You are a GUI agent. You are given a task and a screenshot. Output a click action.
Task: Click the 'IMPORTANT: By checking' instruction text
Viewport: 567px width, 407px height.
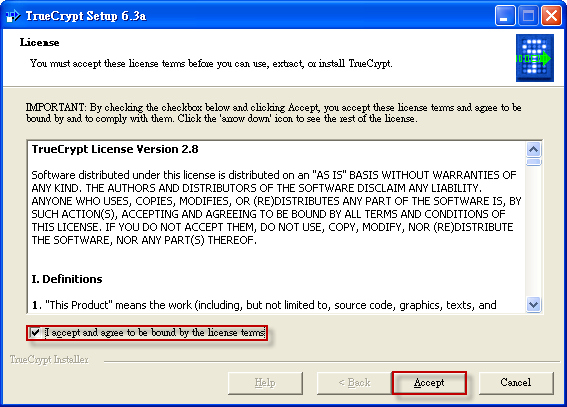(x=273, y=113)
